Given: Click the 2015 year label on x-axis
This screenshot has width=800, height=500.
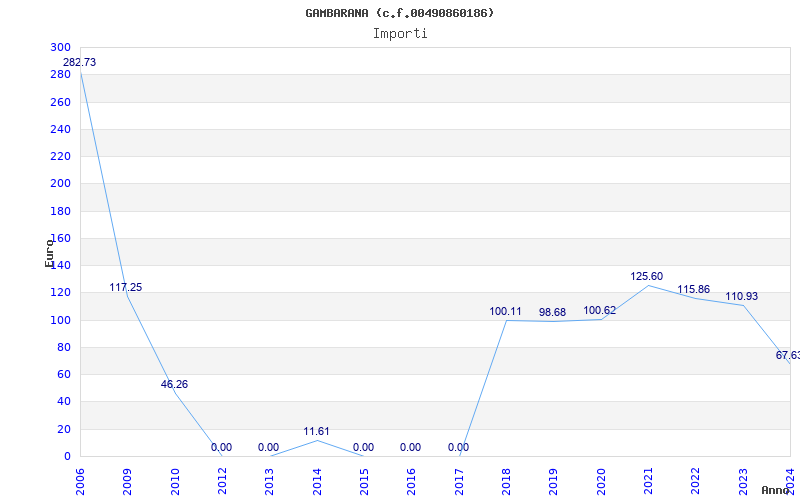Looking at the screenshot, I should 364,482.
